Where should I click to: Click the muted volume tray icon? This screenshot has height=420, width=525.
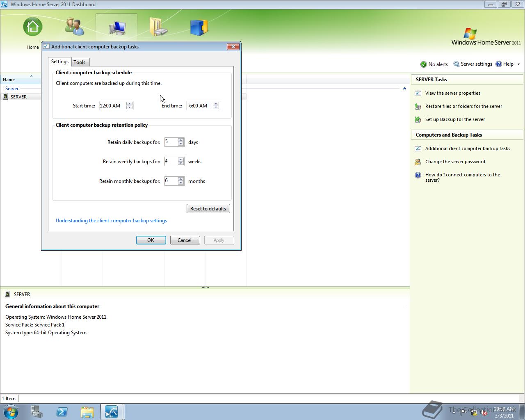pos(484,413)
